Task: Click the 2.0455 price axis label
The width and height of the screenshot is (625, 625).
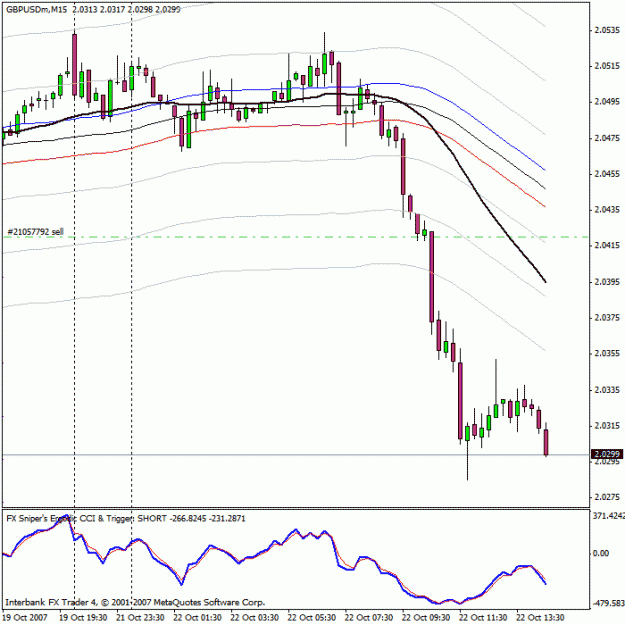Action: tap(607, 174)
